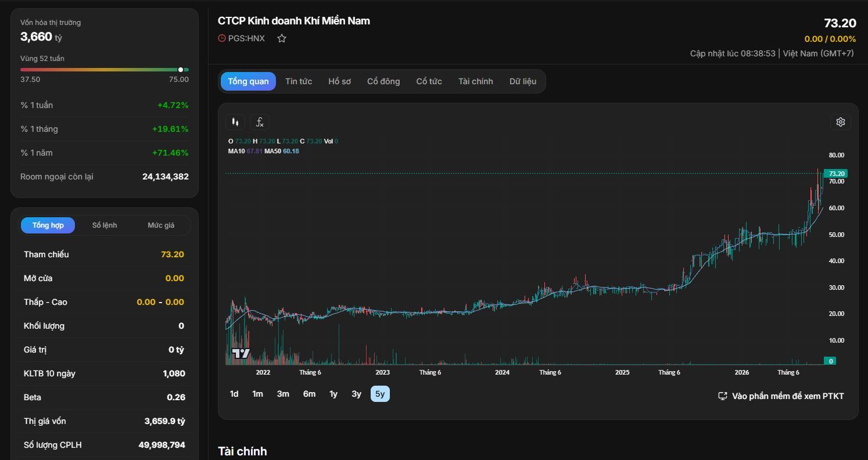This screenshot has height=460, width=868.
Task: Set chart range to 5y
Action: click(380, 394)
